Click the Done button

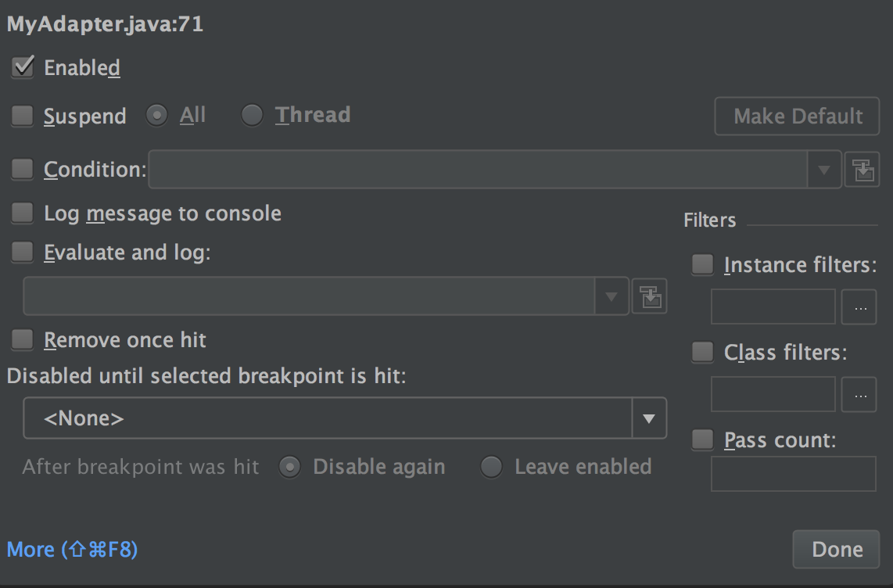(836, 550)
